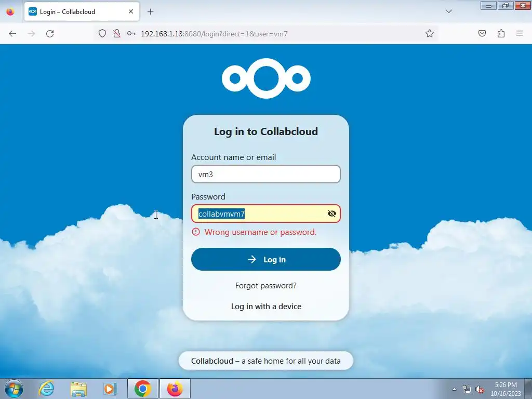
Task: Choose Log in with a device
Action: click(x=266, y=307)
